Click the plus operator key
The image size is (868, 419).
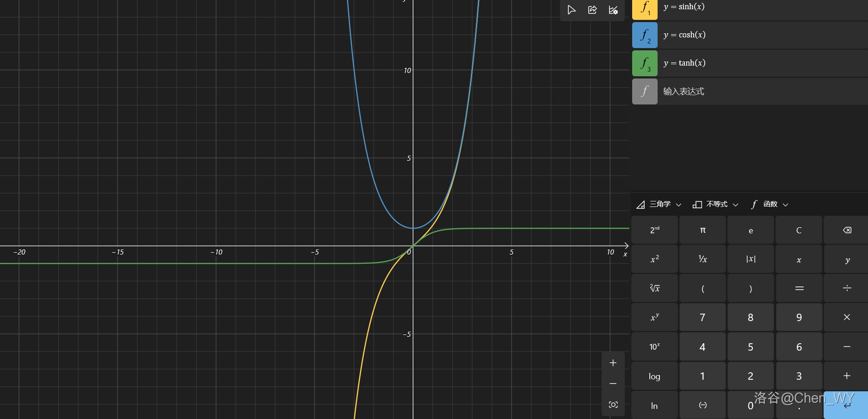(x=847, y=376)
